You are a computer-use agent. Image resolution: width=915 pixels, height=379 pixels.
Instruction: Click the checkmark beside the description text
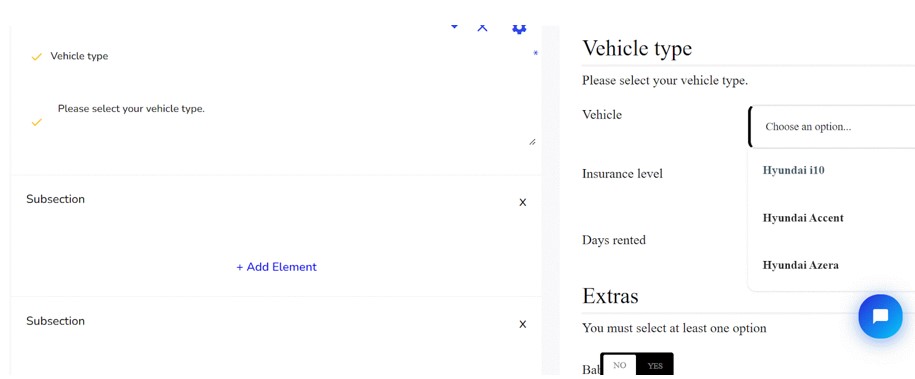tap(36, 123)
